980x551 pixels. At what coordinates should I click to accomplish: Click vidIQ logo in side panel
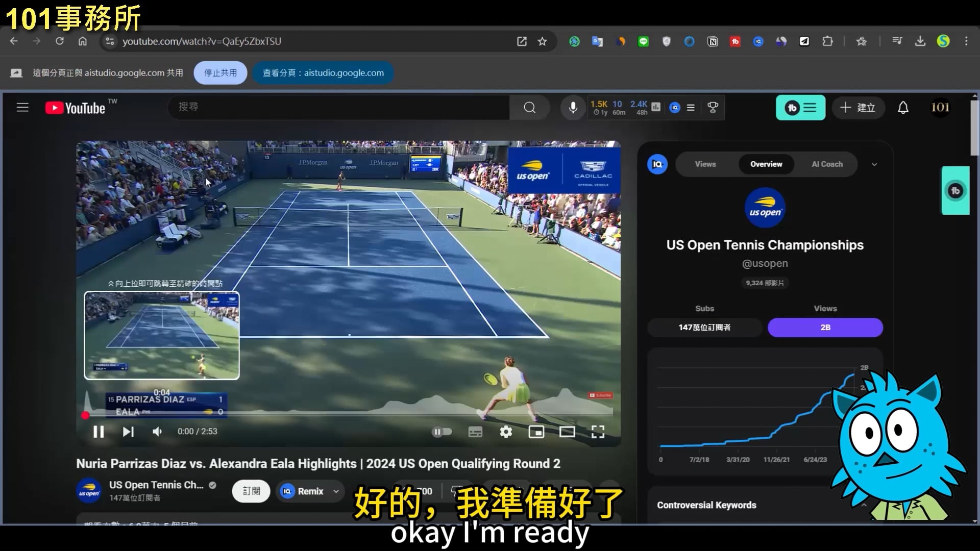click(657, 164)
